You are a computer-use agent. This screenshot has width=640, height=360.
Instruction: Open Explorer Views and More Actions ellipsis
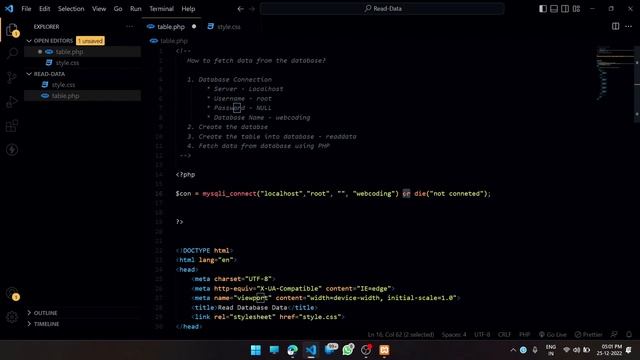tap(130, 27)
